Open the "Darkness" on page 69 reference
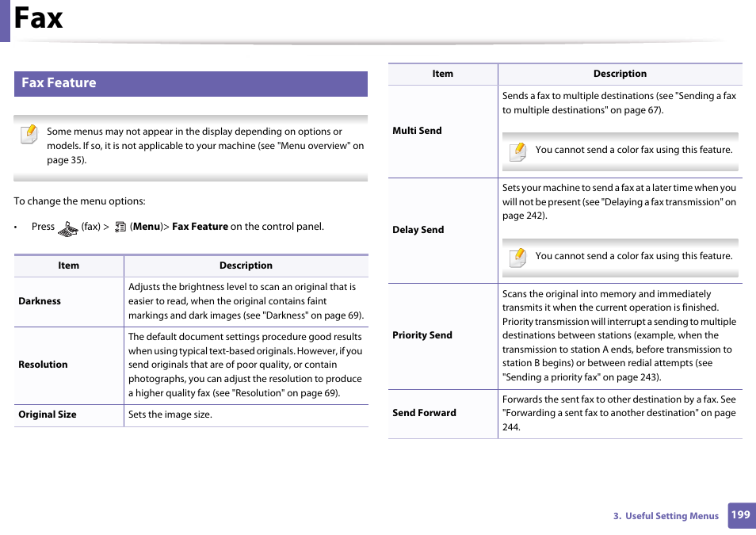756x535 pixels. [312, 315]
